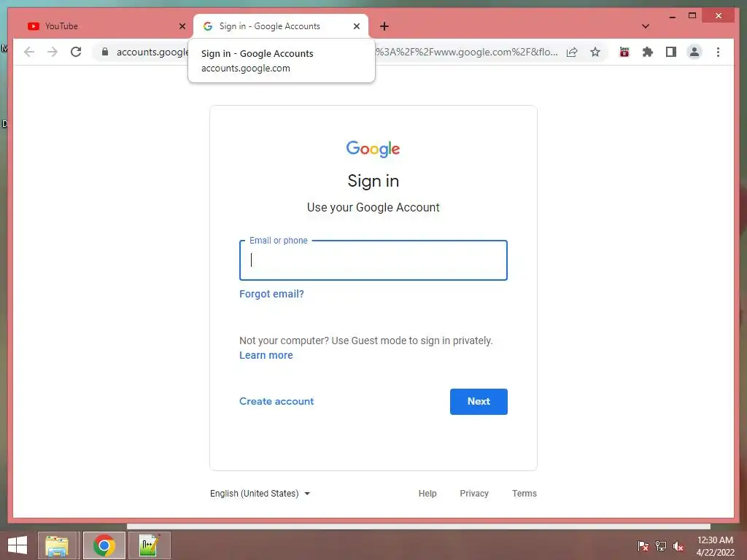Bookmark this page with the star icon
The image size is (747, 560).
point(595,52)
